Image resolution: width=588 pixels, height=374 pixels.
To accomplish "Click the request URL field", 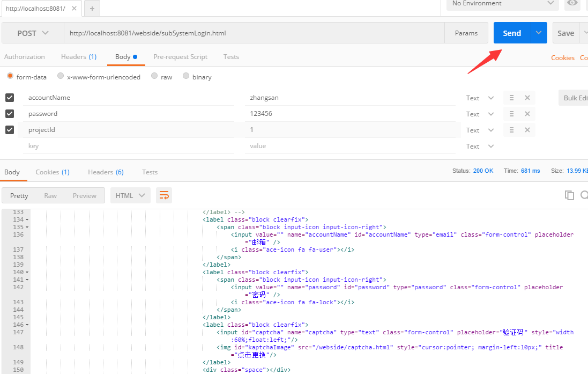I will [x=254, y=33].
